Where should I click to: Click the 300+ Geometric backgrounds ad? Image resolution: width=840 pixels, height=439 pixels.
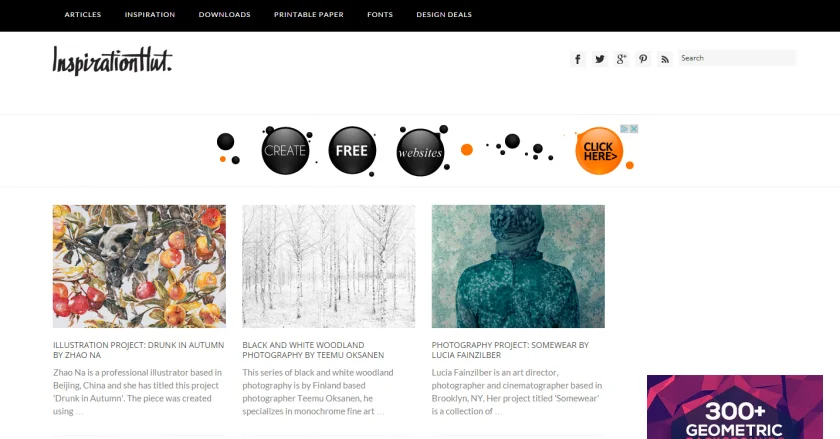(x=734, y=407)
